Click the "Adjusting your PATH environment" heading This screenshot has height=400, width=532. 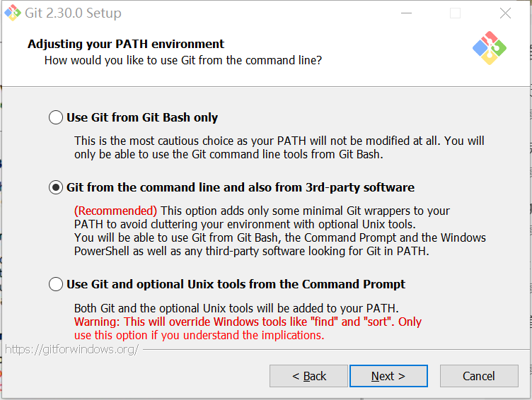[126, 44]
